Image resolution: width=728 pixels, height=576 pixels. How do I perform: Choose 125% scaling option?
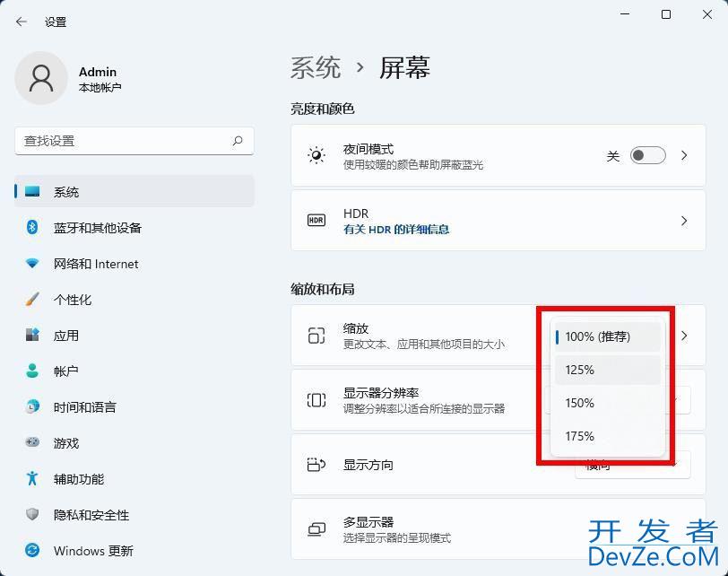(x=607, y=371)
